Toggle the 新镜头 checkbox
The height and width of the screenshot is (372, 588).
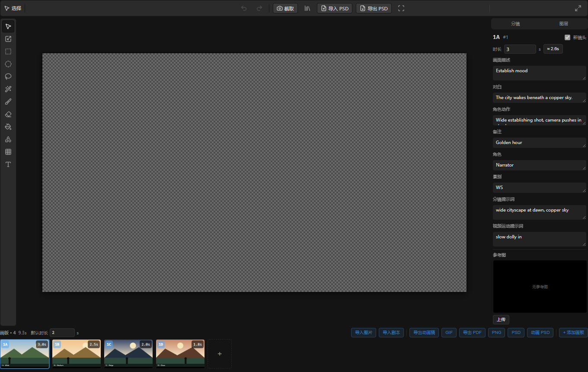[568, 37]
